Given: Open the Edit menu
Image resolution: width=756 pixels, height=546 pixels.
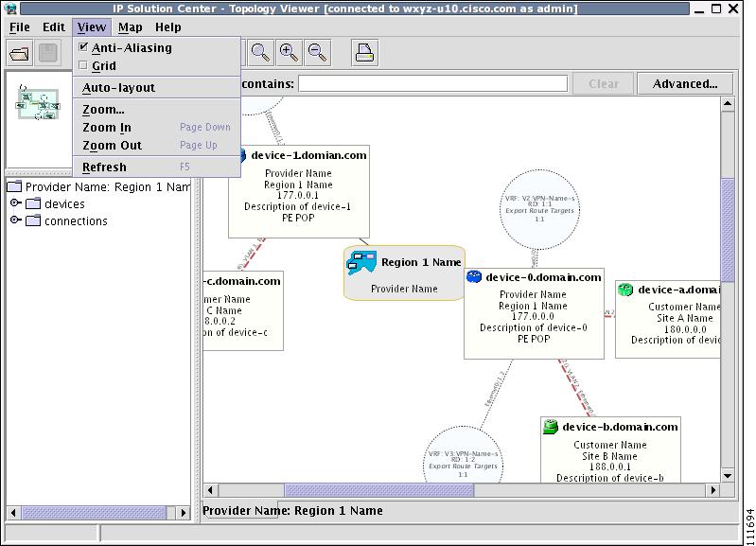Looking at the screenshot, I should coord(54,27).
